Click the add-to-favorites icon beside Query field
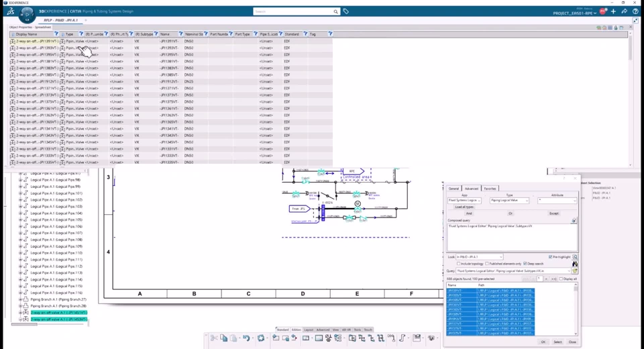Viewport: 644px width, 349px height. [575, 271]
